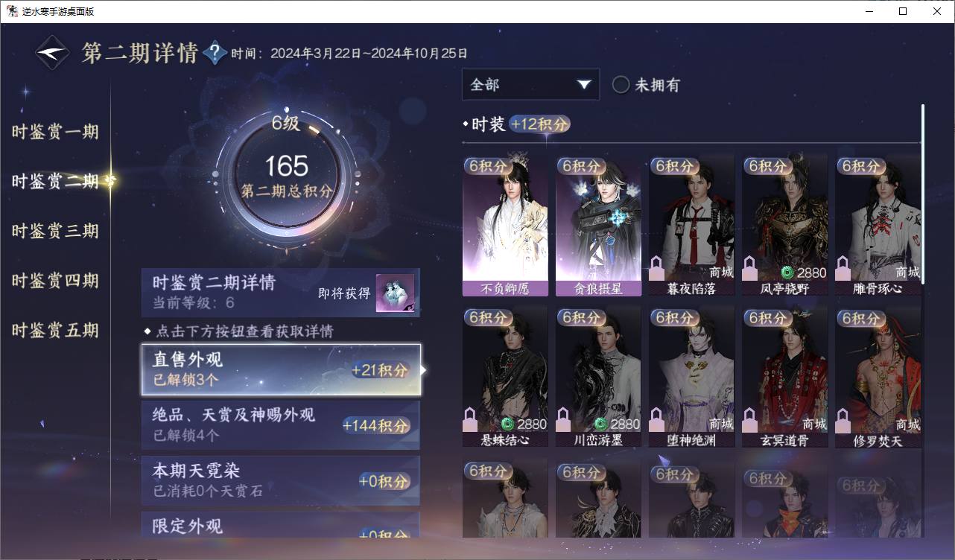Click the outfit list vertical scrollbar

click(923, 194)
